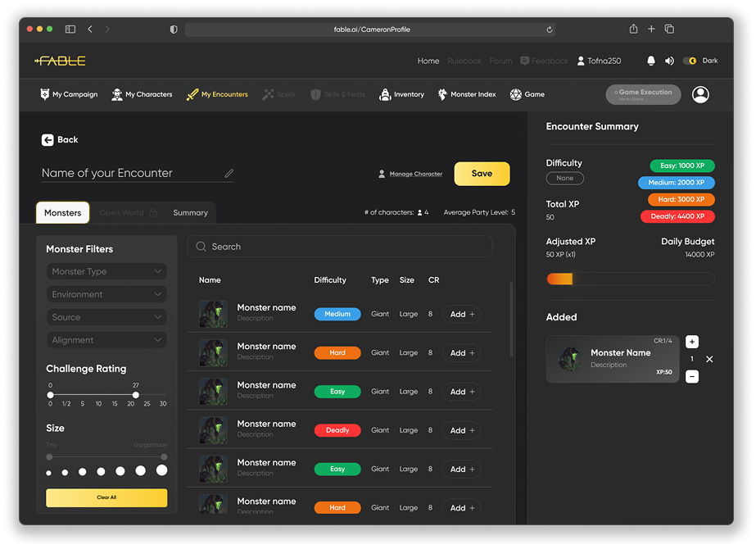Expand the Monster Type dropdown

click(106, 271)
